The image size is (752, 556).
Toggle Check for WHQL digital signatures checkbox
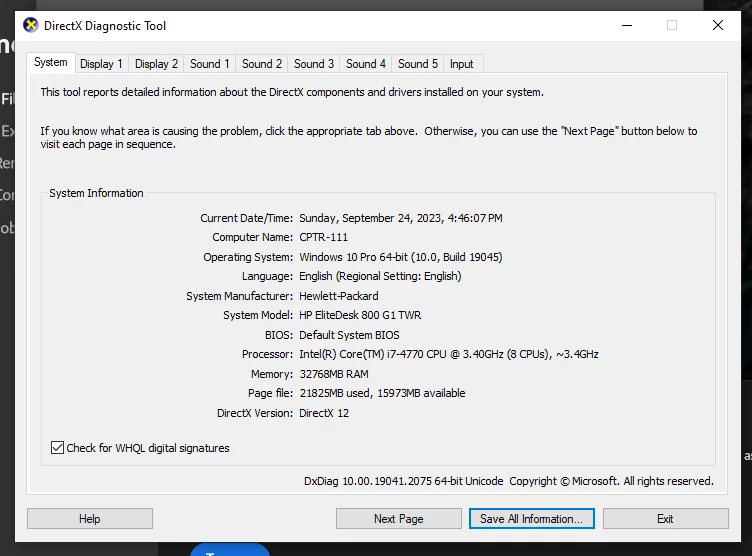click(58, 448)
